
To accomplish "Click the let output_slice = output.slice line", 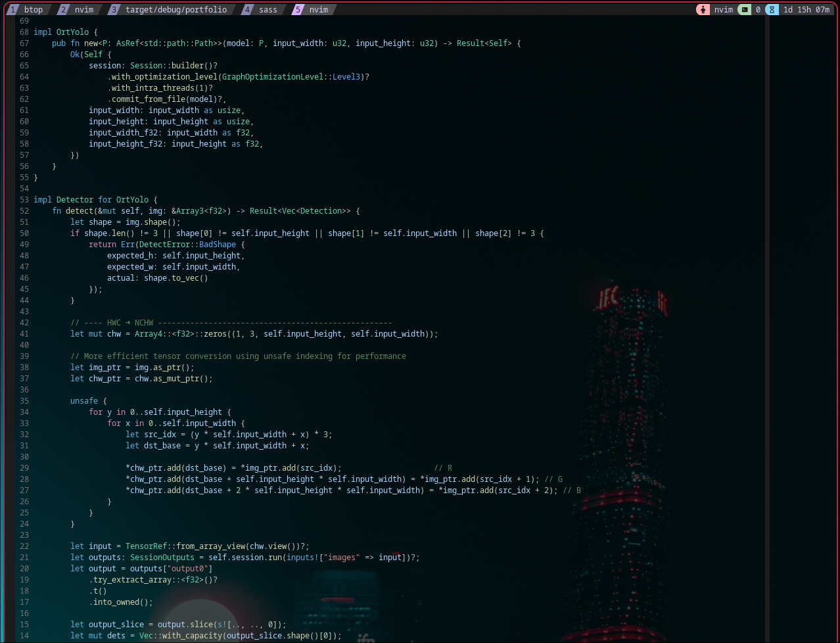I will 178,625.
